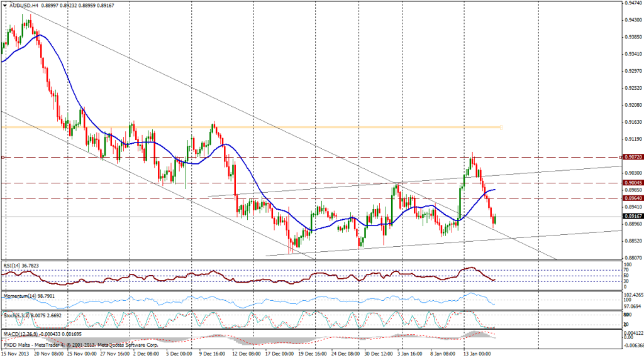The image size is (644, 358).
Task: Select the 0.90045 red price tag
Action: (x=632, y=183)
